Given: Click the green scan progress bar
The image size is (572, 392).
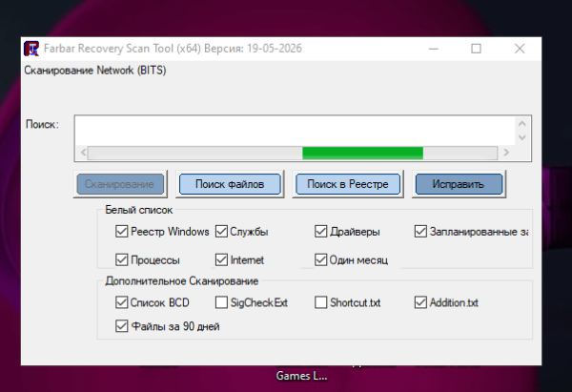Looking at the screenshot, I should [362, 153].
